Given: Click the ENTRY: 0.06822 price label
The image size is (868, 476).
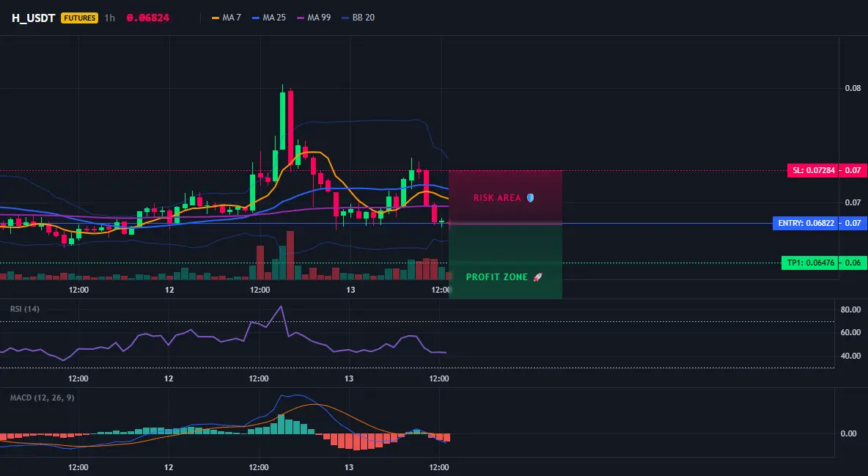Looking at the screenshot, I should pyautogui.click(x=806, y=223).
